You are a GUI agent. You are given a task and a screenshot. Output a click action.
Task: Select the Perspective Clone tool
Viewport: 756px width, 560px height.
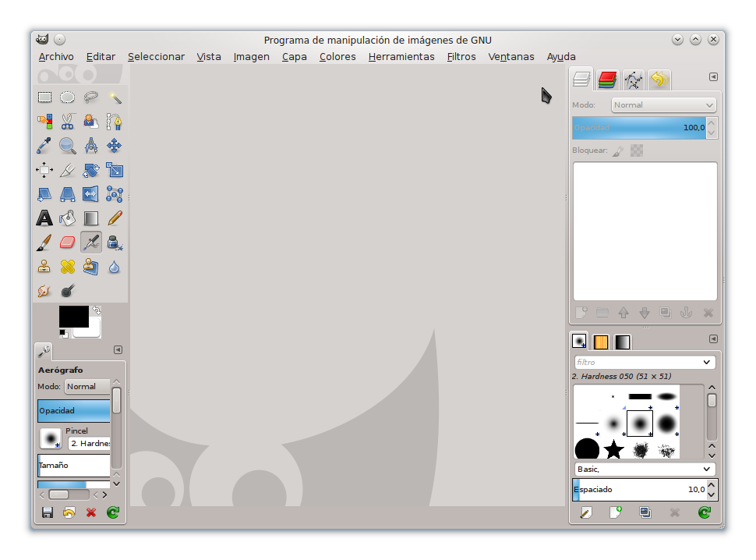click(x=90, y=266)
